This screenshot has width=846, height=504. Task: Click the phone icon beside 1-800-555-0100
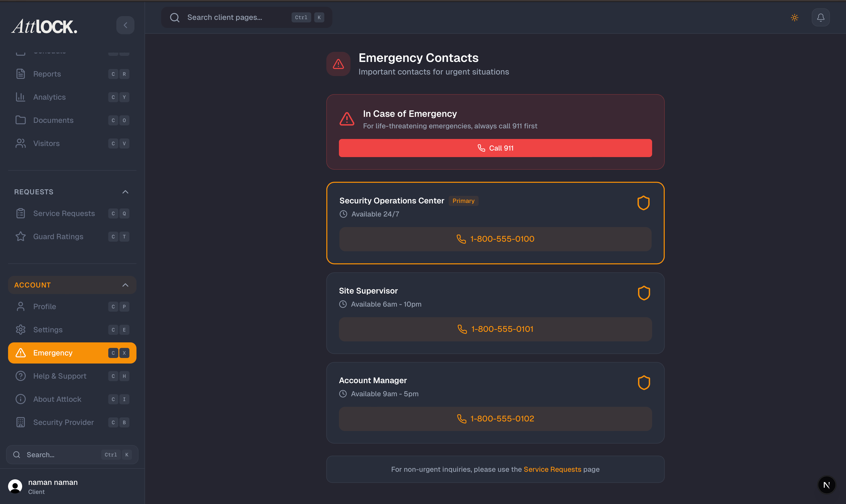[x=461, y=239]
